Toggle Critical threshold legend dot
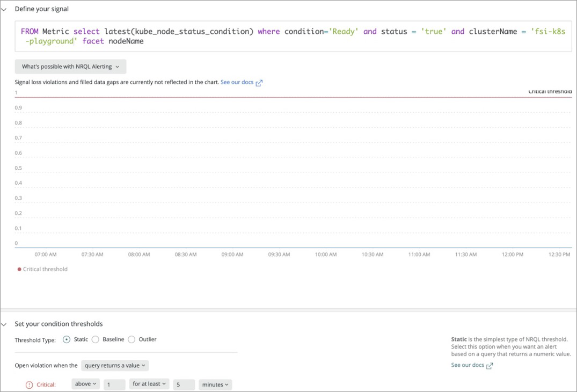 pos(20,270)
